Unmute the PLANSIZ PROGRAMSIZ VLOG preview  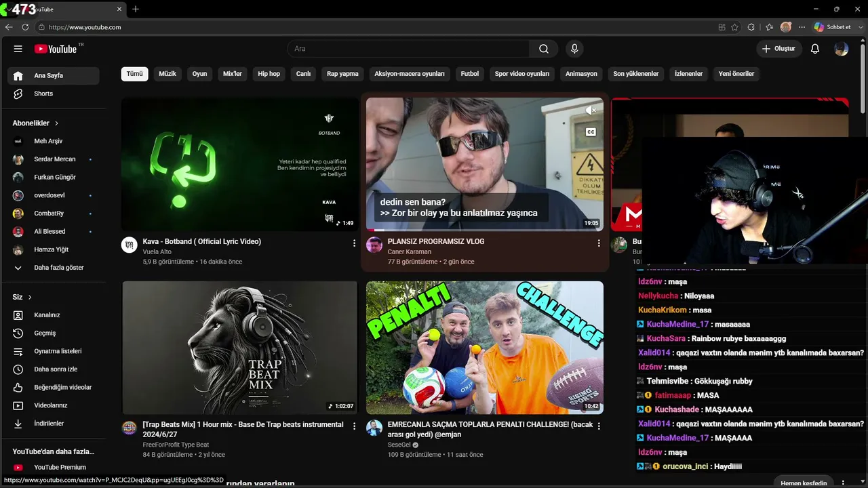591,110
